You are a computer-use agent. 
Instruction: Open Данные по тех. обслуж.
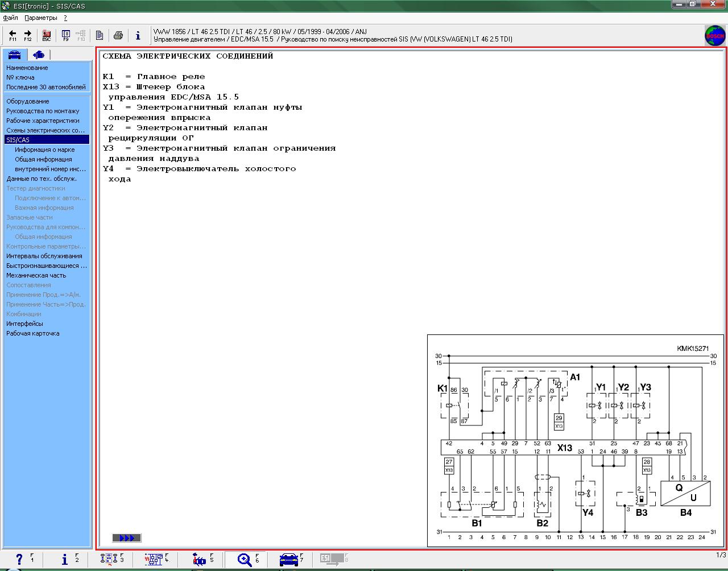(42, 179)
